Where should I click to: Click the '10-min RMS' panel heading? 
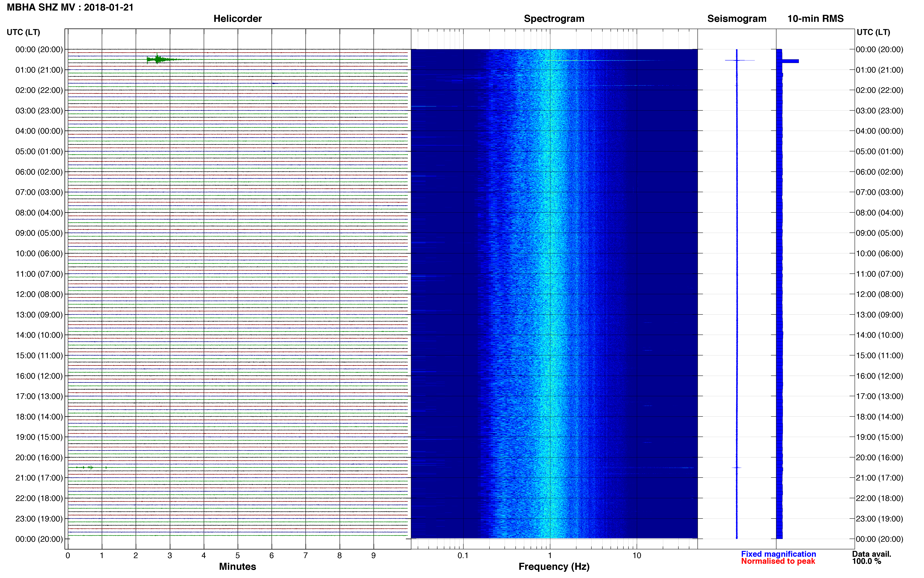coord(816,19)
